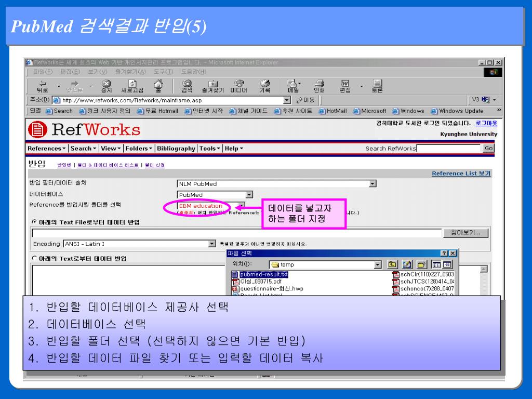The image size is (532, 399).
Task: Click the 로그아웃 logout link
Action: [486, 123]
